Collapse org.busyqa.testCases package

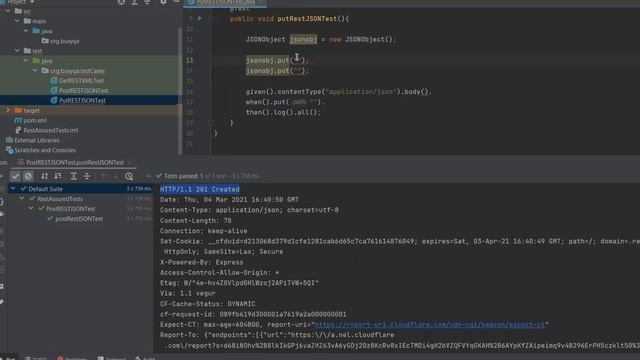35,71
